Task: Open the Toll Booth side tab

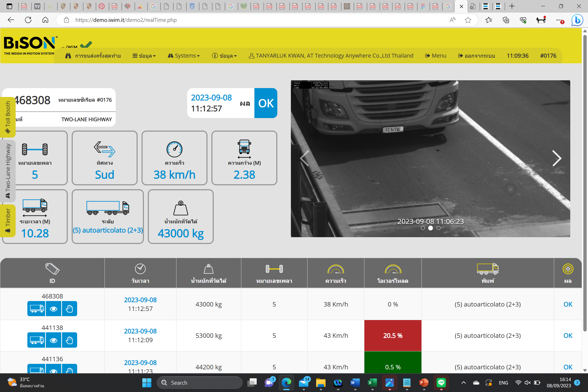Action: coord(8,117)
